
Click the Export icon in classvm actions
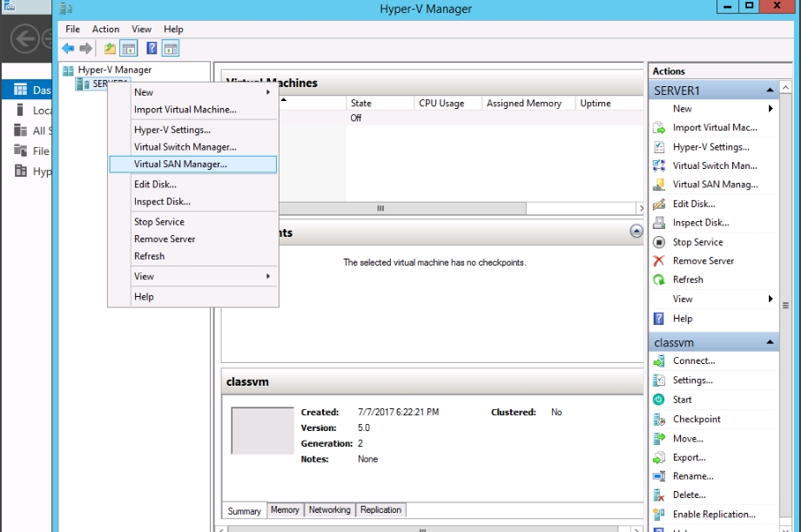(x=659, y=457)
